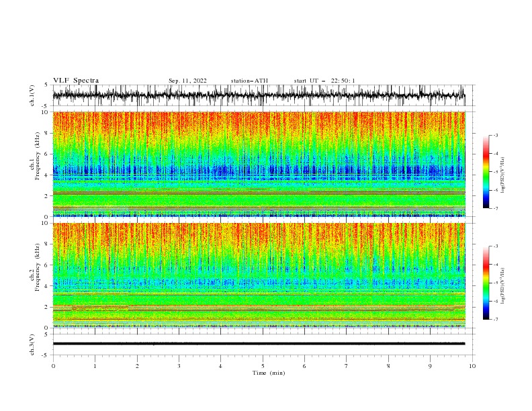Image resolution: width=532 pixels, height=411 pixels.
Task: Click the "10" tick on the time axis
Action: (472, 366)
